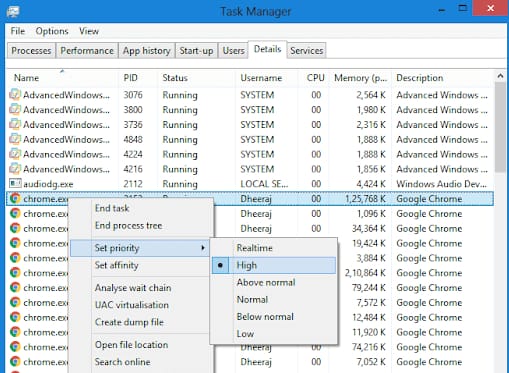
Task: Set priority to Above normal
Action: coord(274,282)
